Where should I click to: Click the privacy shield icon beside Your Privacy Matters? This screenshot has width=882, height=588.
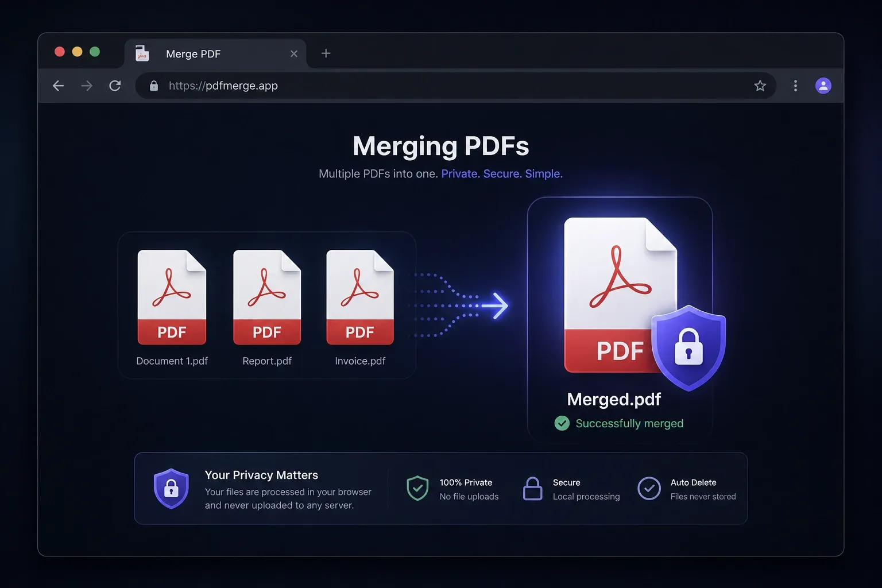(x=171, y=489)
